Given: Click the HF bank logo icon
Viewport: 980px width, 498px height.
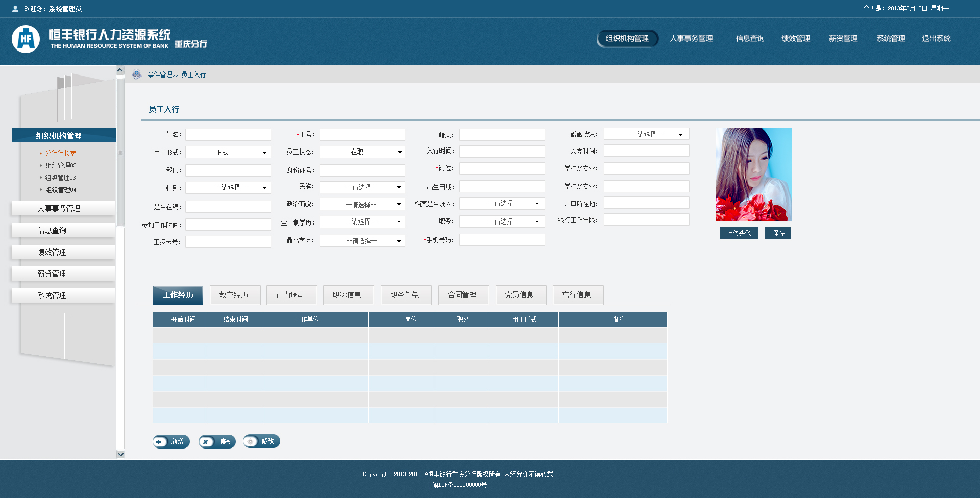Looking at the screenshot, I should point(26,39).
